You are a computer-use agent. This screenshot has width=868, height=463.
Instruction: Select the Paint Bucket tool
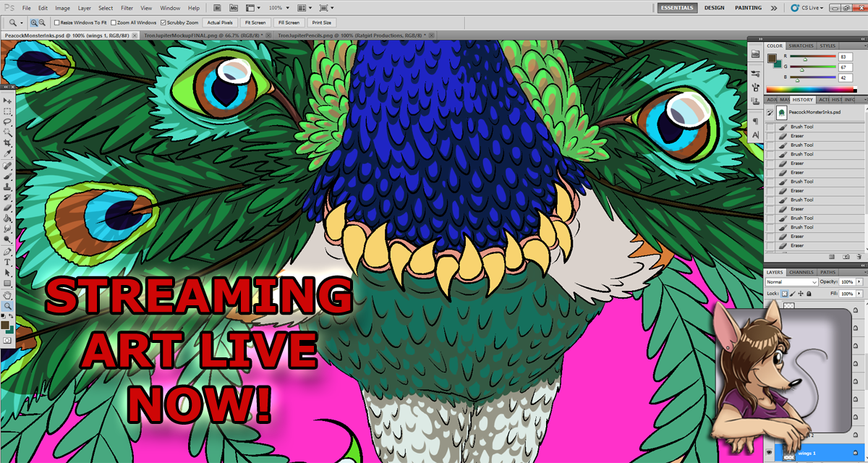(x=8, y=218)
